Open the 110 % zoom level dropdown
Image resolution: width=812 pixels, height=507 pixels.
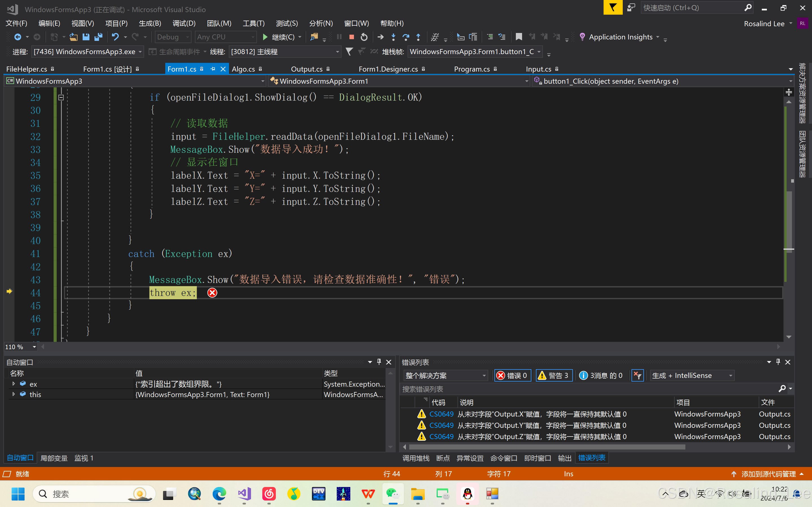34,347
